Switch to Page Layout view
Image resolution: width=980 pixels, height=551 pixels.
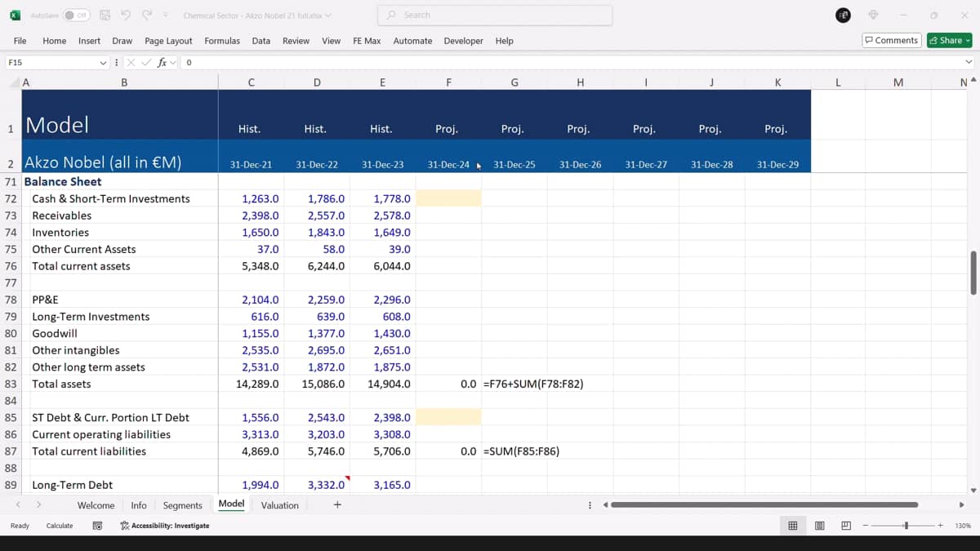[x=819, y=526]
